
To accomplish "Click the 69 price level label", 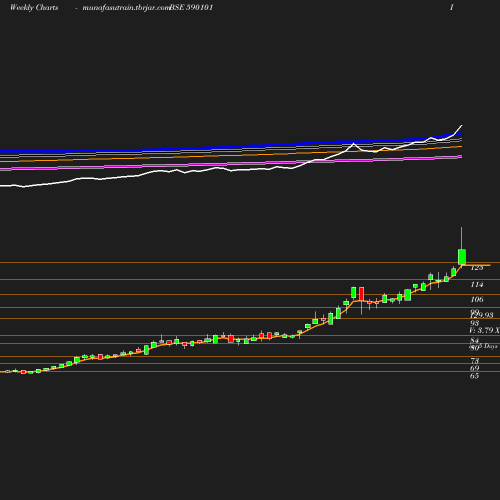I will tap(475, 368).
